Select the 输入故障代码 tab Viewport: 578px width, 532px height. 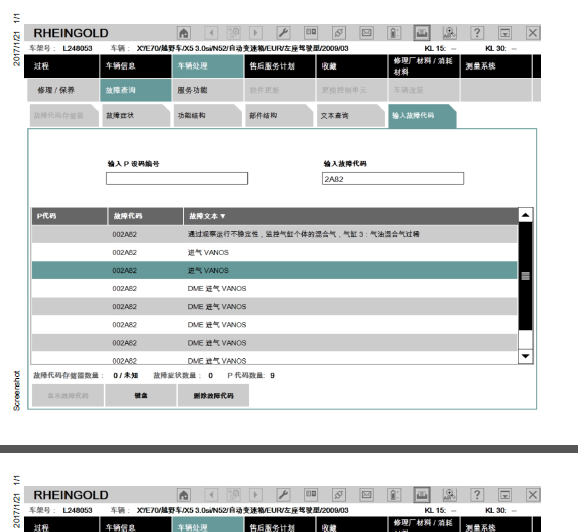click(x=422, y=116)
